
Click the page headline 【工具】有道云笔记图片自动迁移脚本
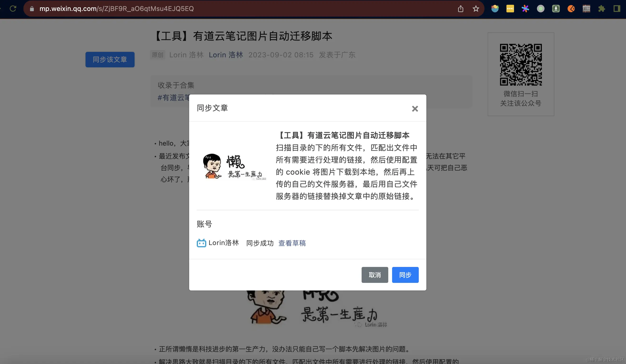[242, 36]
